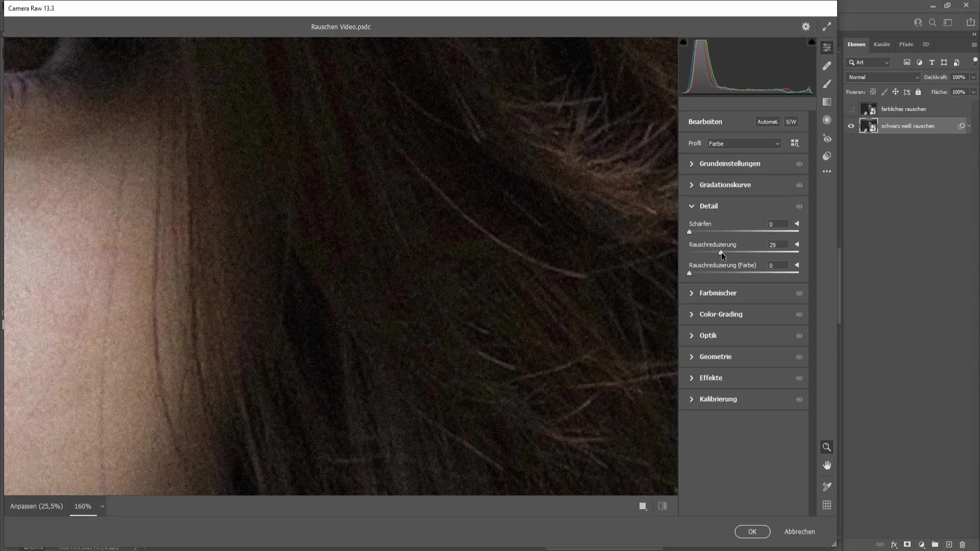This screenshot has height=551, width=980.
Task: Click the Automat profile button
Action: pos(767,122)
